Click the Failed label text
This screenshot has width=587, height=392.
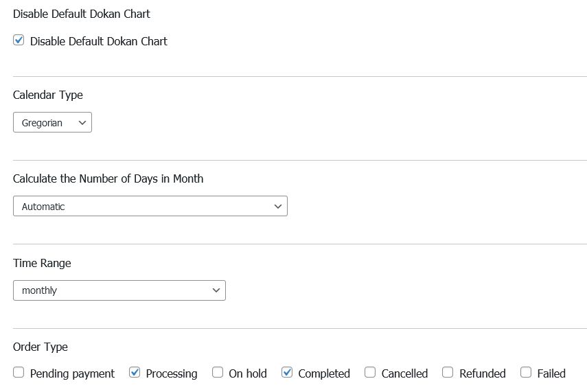tap(551, 373)
